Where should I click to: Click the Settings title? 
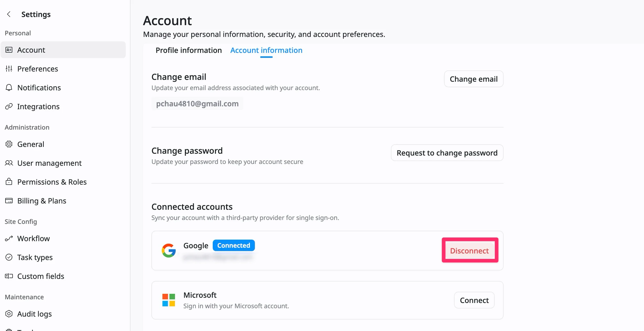36,14
